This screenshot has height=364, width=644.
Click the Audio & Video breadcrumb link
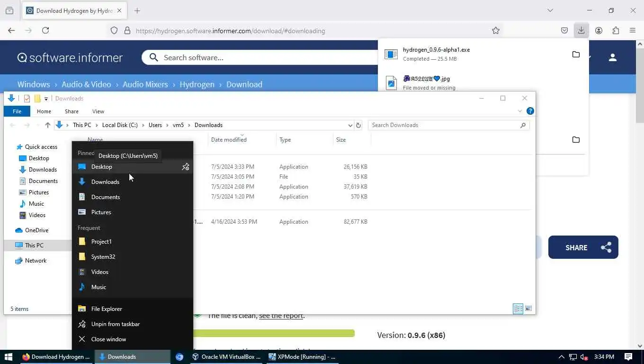[x=86, y=84]
